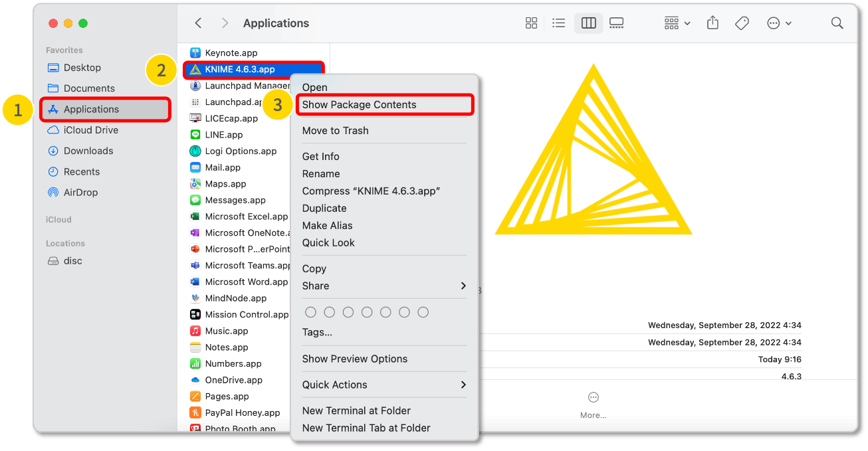This screenshot has height=451, width=868.
Task: Click the Microsoft Teams icon
Action: [x=195, y=266]
